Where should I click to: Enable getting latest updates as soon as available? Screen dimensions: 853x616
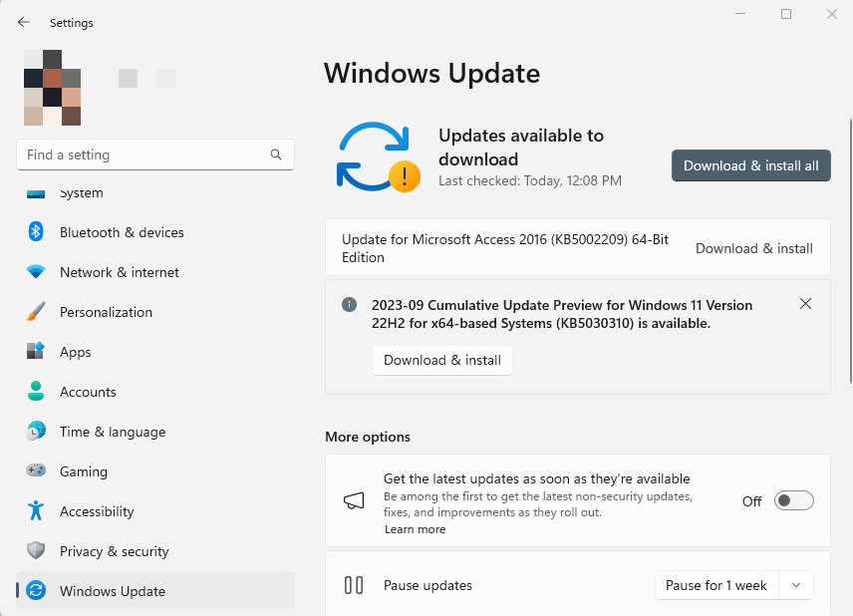point(793,500)
